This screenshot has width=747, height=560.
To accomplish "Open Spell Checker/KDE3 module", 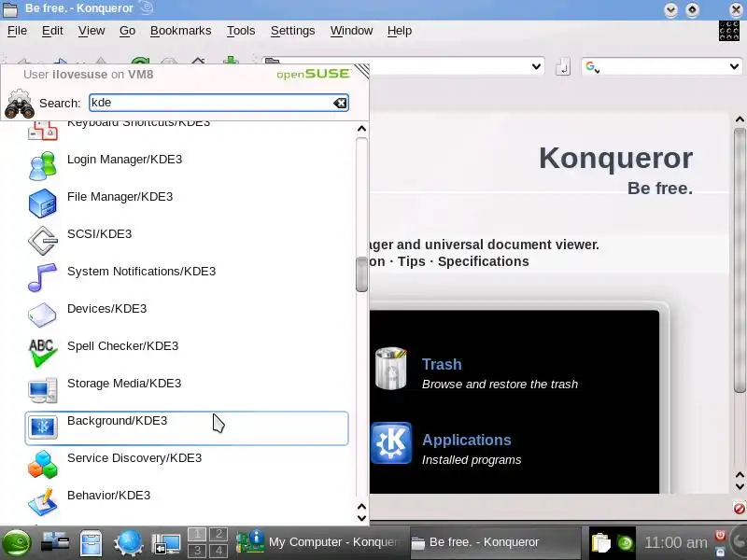I will 186,353.
